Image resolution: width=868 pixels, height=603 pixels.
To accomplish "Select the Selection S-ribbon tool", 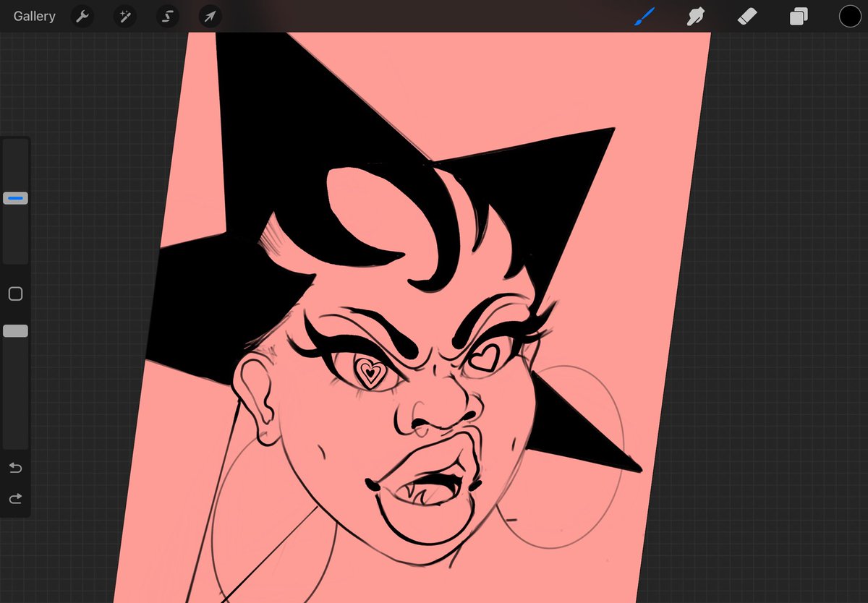I will point(168,17).
